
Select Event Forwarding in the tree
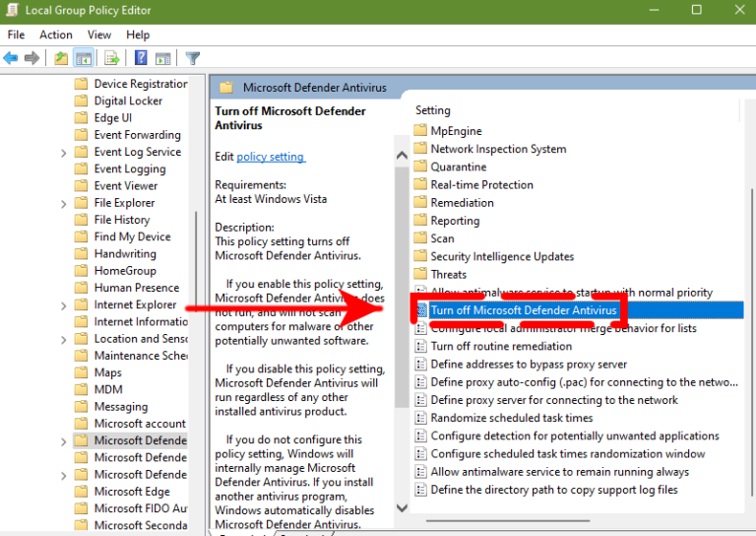pyautogui.click(x=138, y=135)
